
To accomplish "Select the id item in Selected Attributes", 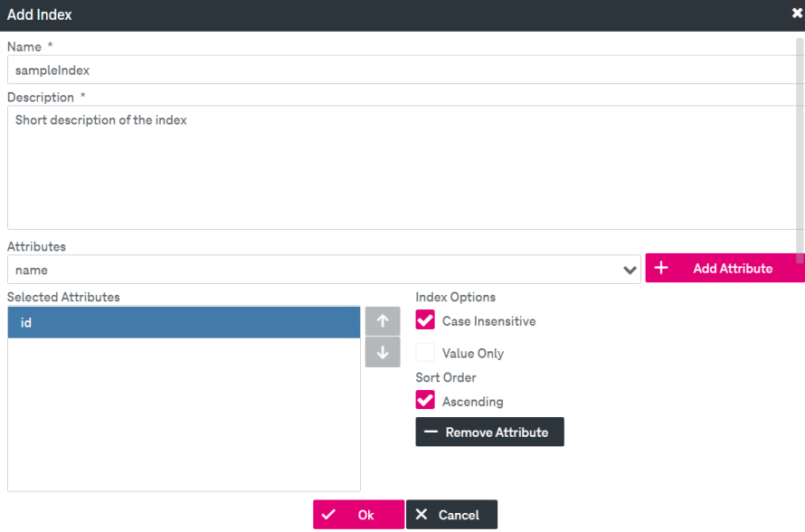I will [184, 322].
